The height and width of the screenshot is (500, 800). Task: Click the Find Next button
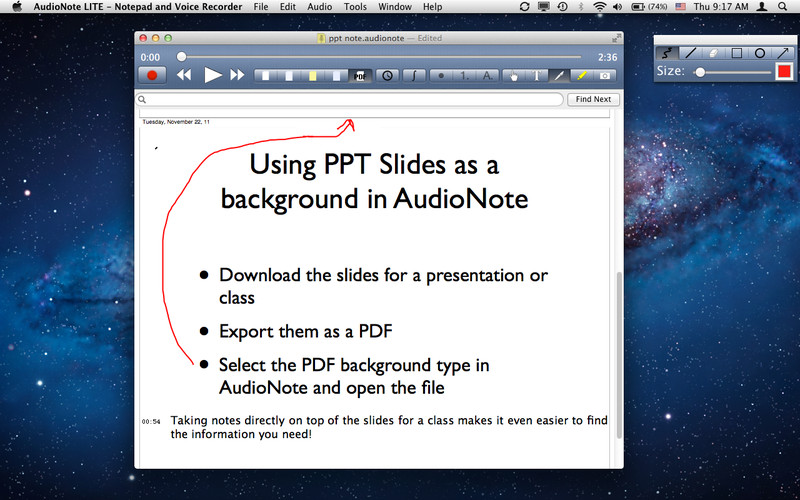pos(593,99)
